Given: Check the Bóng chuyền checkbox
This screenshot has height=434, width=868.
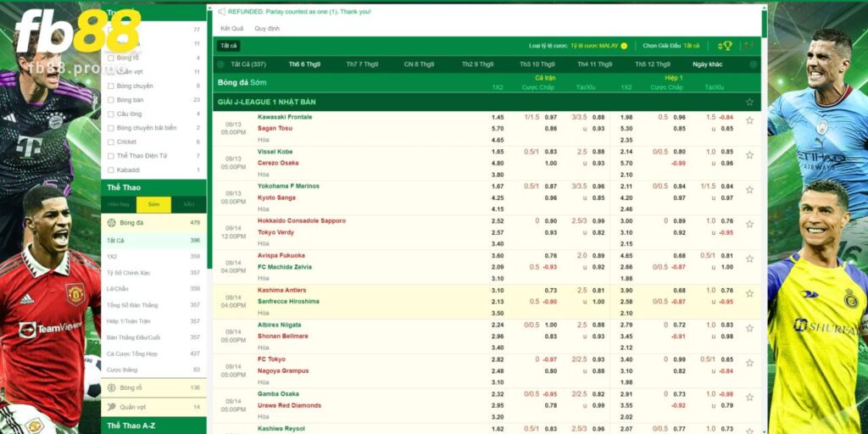Looking at the screenshot, I should (110, 86).
